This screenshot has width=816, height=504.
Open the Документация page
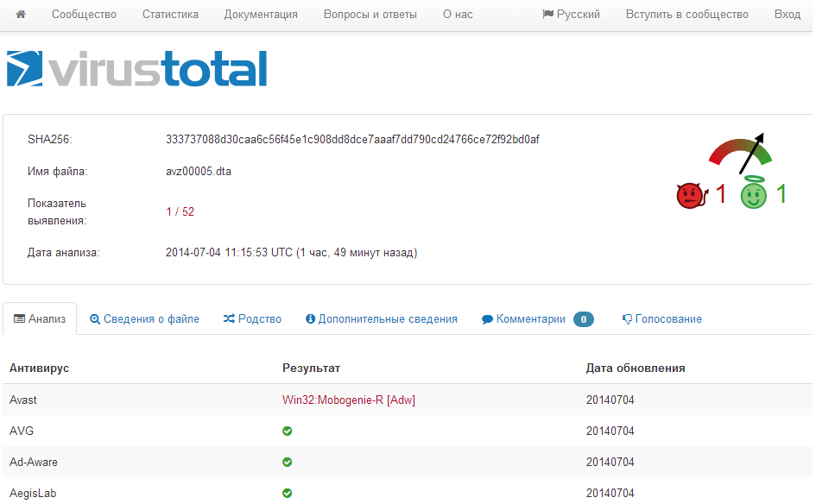click(261, 15)
